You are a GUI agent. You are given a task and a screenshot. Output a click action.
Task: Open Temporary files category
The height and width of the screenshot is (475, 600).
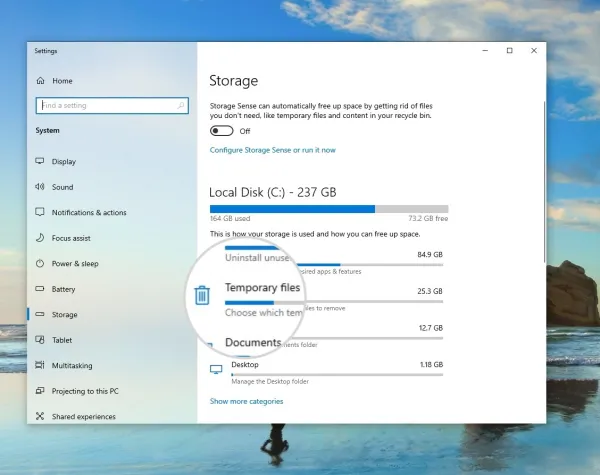(x=262, y=287)
